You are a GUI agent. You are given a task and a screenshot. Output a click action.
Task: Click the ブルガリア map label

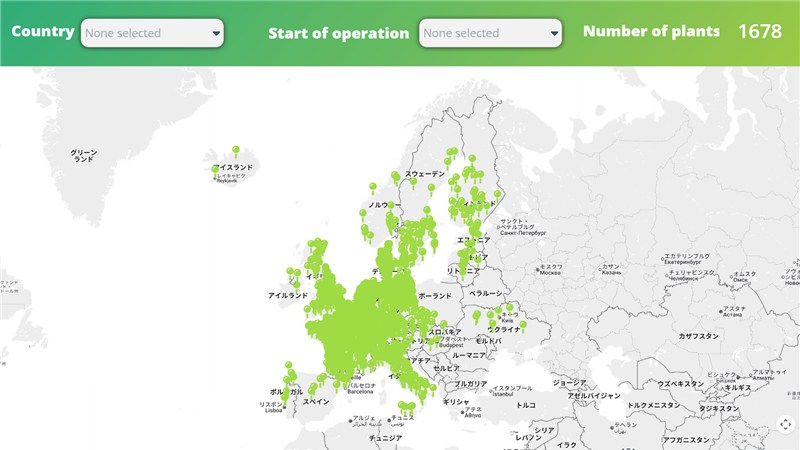470,384
